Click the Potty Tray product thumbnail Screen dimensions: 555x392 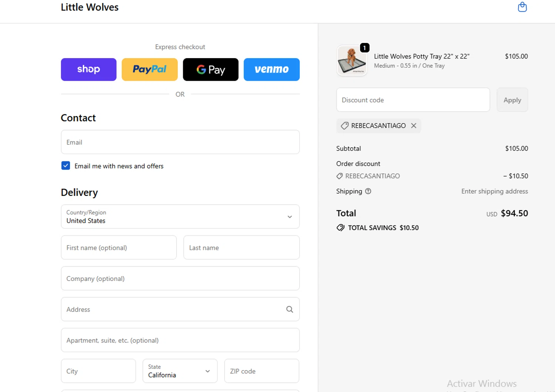[x=352, y=60]
